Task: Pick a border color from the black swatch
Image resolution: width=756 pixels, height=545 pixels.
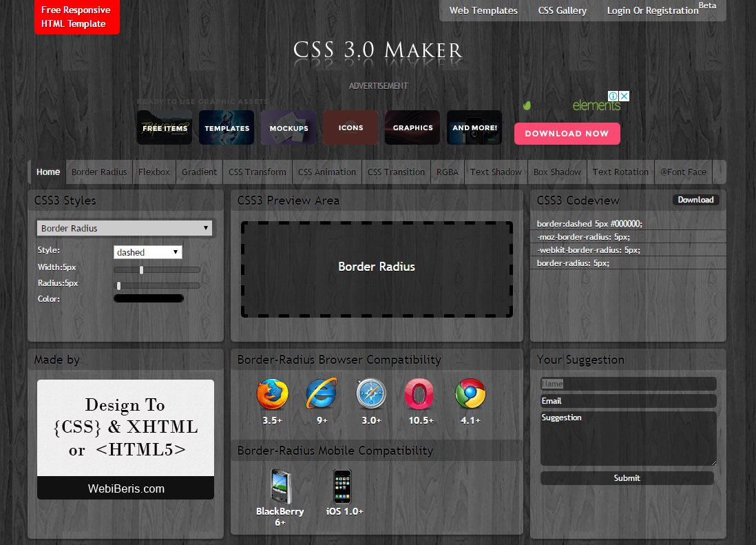Action: pyautogui.click(x=149, y=299)
